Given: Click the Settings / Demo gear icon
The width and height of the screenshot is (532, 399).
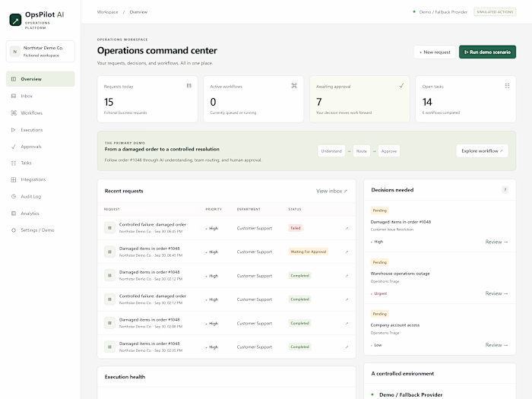Looking at the screenshot, I should pos(14,230).
